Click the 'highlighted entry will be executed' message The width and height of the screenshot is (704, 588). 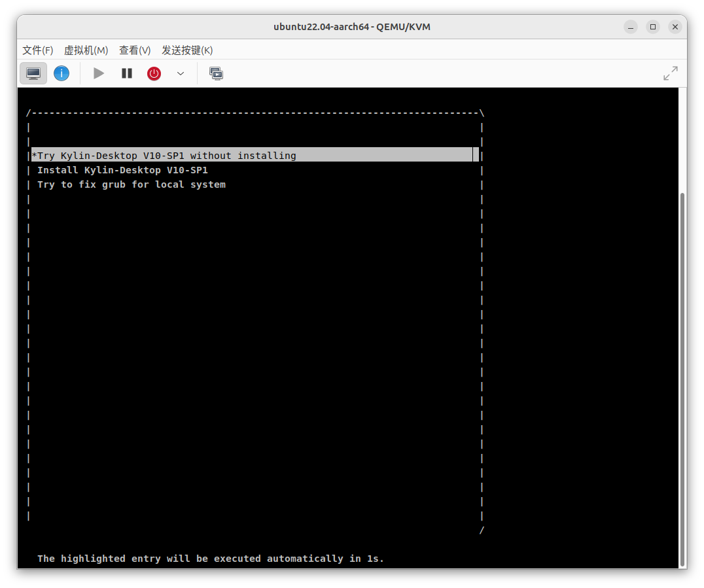(x=211, y=559)
